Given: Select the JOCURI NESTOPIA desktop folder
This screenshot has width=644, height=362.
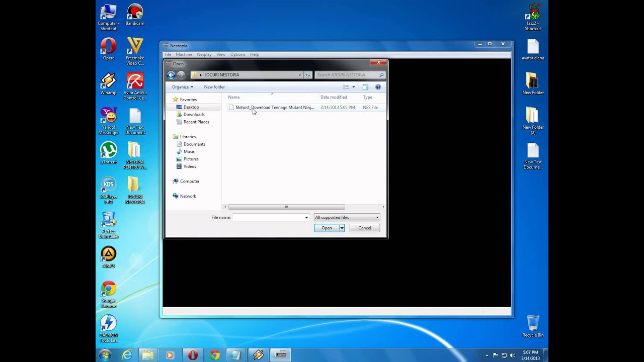Looking at the screenshot, I should click(x=135, y=191).
